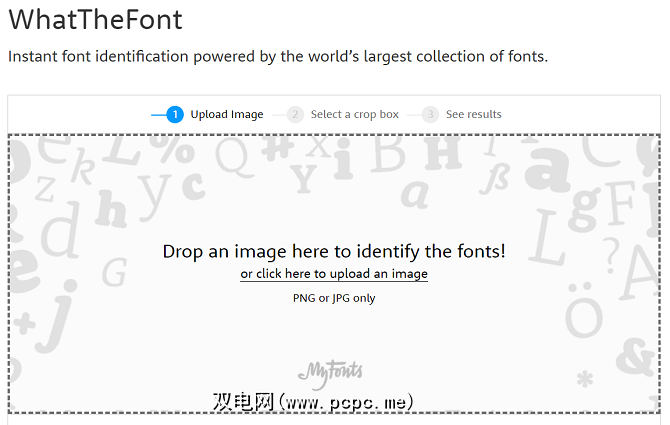Screen dimensions: 670x425
Task: Click the decorative letter Q glyph
Action: pyautogui.click(x=233, y=155)
